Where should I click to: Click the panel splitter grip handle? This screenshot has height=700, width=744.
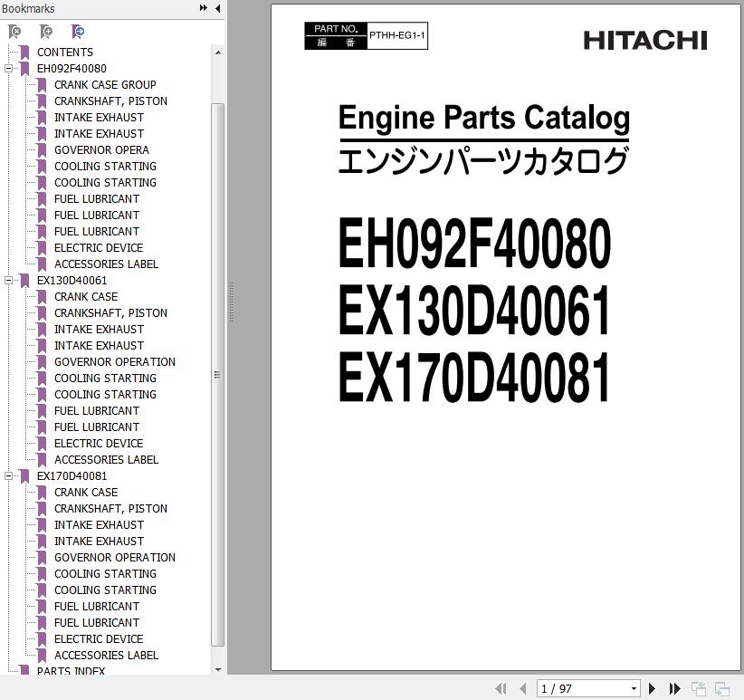232,302
